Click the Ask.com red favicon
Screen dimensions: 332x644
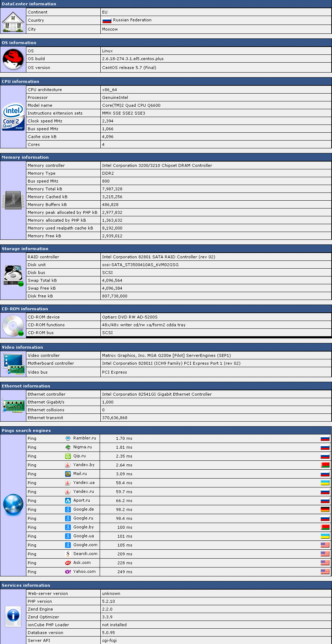click(x=68, y=563)
